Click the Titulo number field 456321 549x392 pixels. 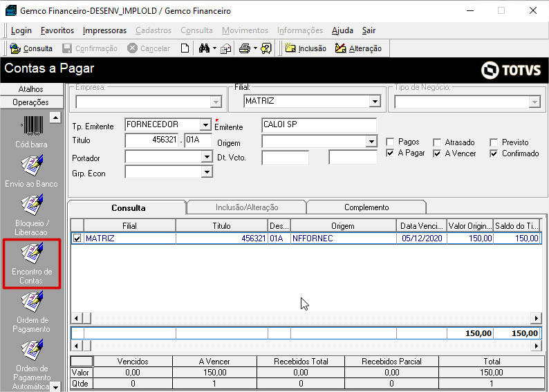151,140
